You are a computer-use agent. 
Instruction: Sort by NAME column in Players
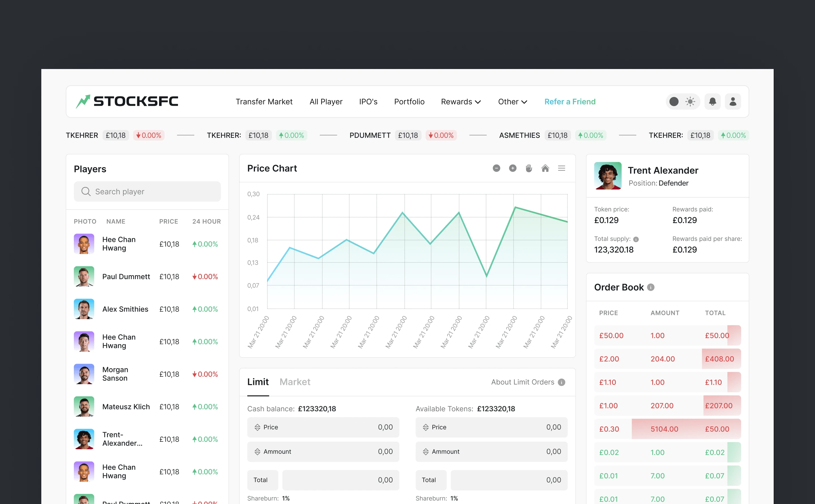pos(116,221)
